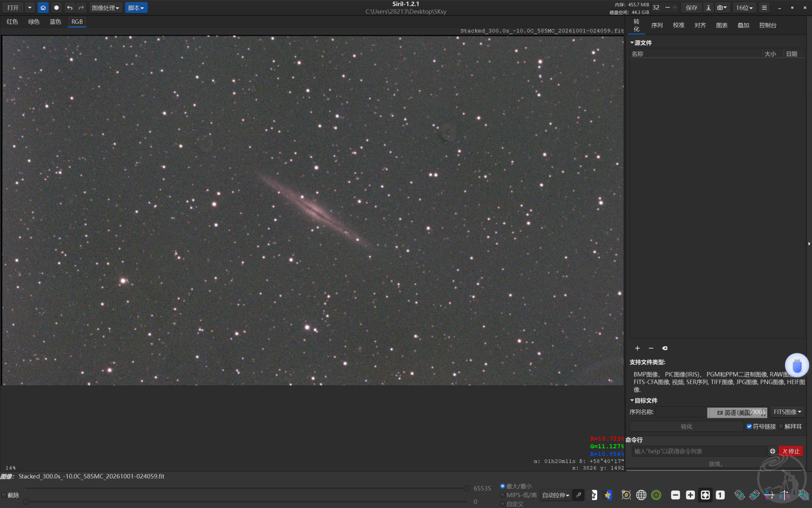Click the command help icon beside the input
Image resolution: width=812 pixels, height=508 pixels.
772,451
